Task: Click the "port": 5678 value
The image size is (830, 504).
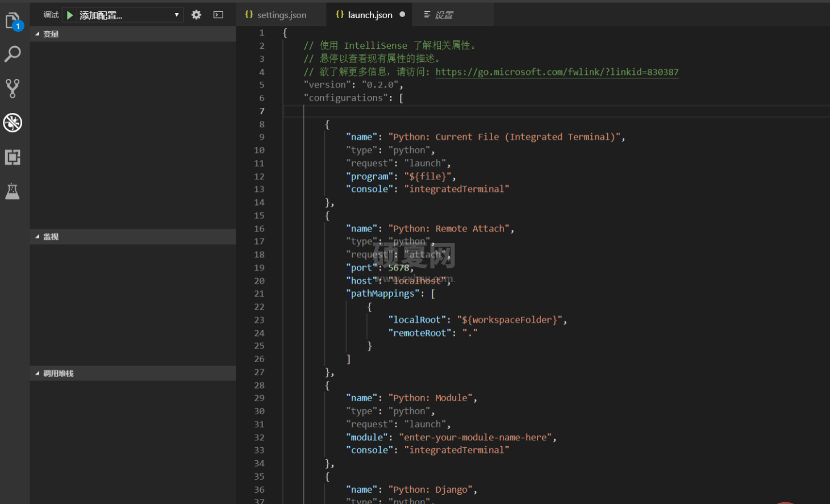Action: (x=398, y=268)
